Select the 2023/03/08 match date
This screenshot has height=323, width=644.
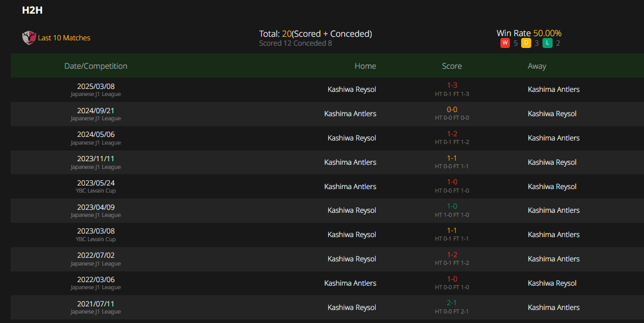pos(96,231)
